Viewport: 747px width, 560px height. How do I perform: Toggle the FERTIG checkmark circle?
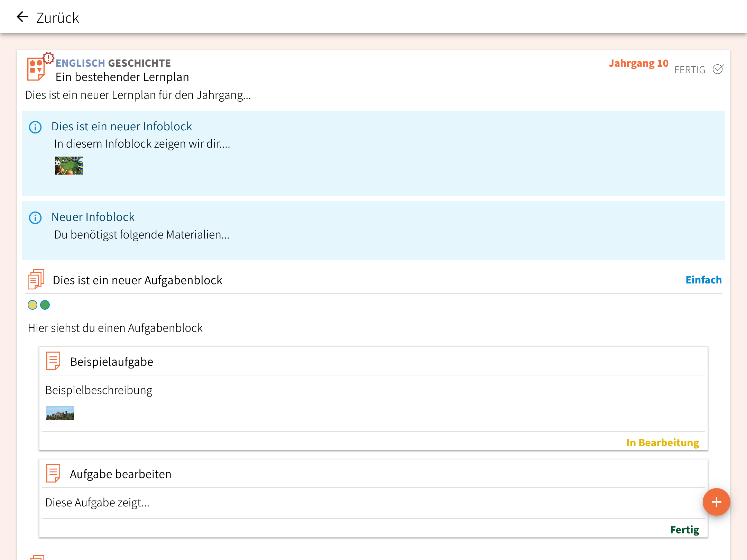pyautogui.click(x=718, y=69)
